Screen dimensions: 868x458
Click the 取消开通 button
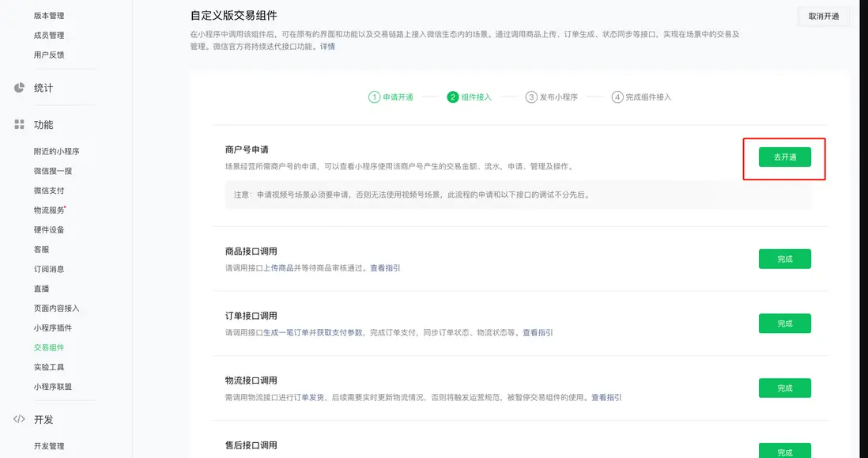tap(823, 16)
